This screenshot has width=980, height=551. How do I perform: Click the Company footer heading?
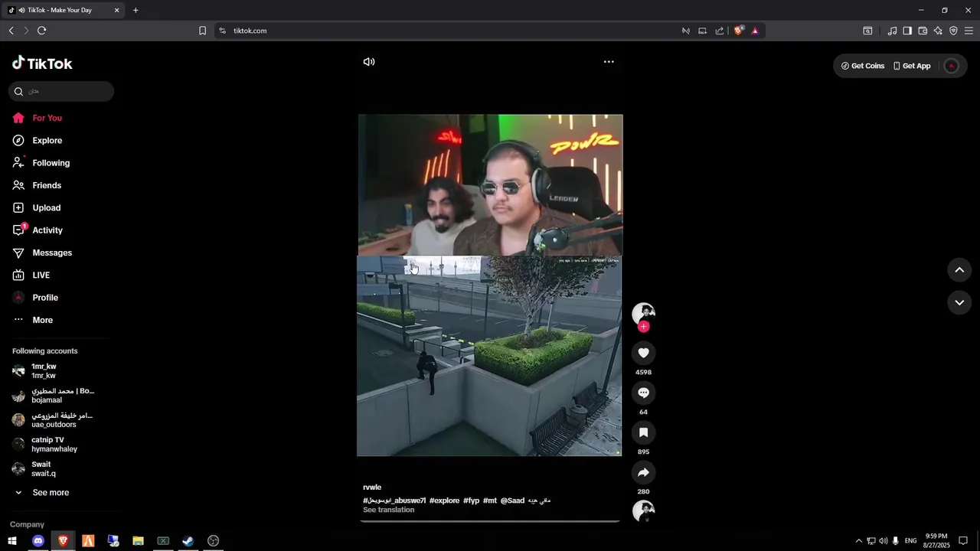click(x=27, y=524)
